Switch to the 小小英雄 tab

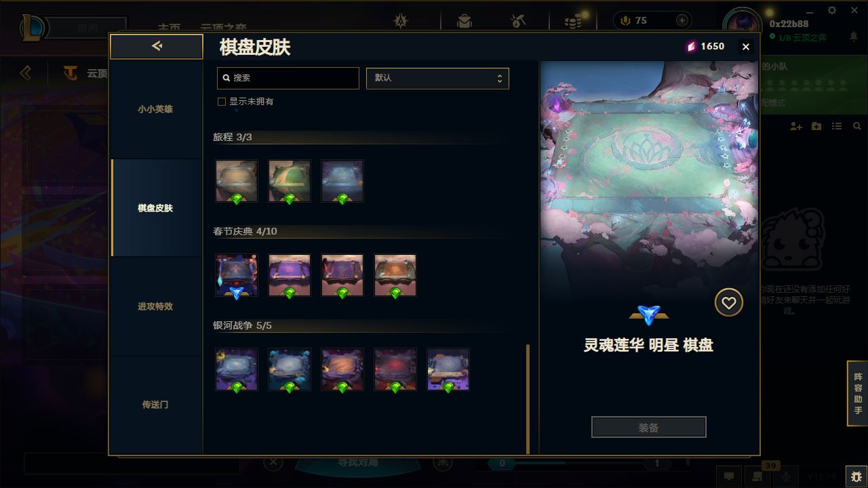[x=155, y=109]
